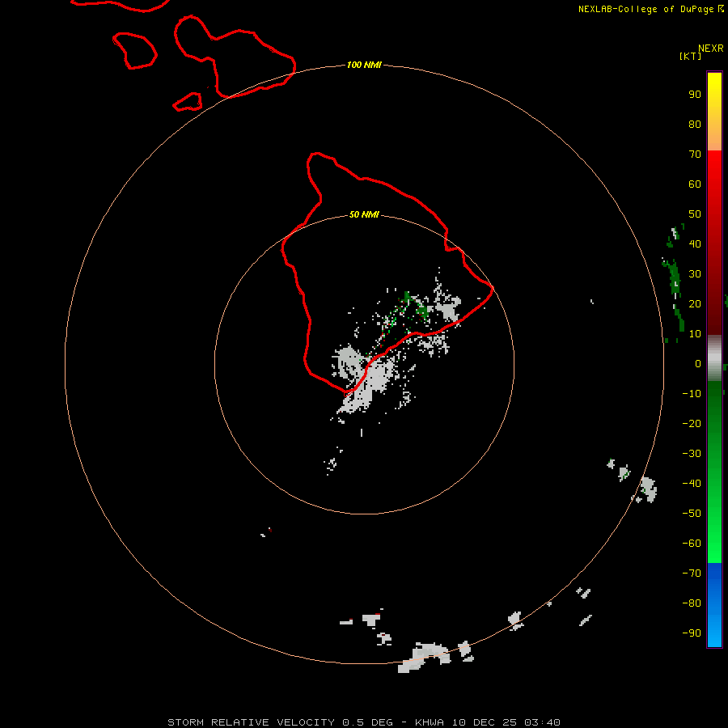Select the -60 knot scale label
Screen dimensions: 728x728
pyautogui.click(x=692, y=544)
